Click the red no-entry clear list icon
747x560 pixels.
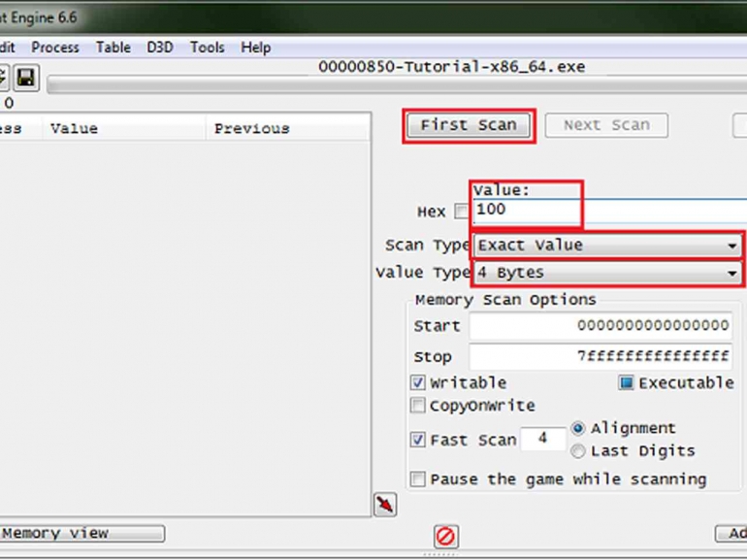point(446,537)
